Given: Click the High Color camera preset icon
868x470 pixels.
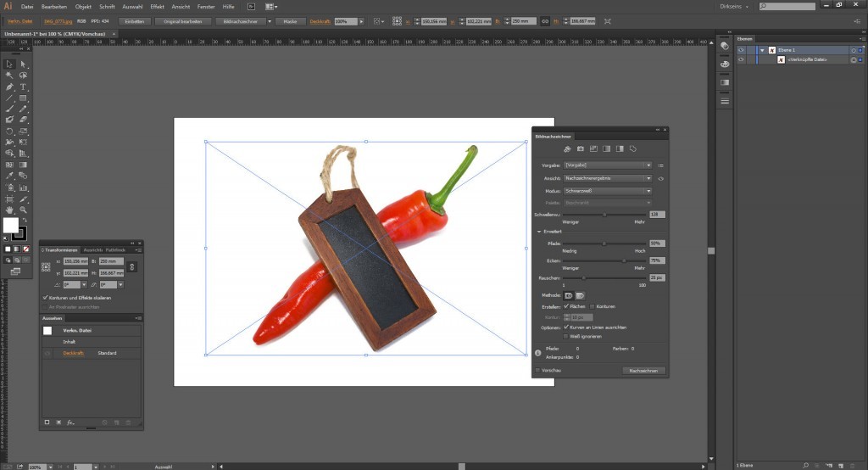Looking at the screenshot, I should pyautogui.click(x=580, y=148).
